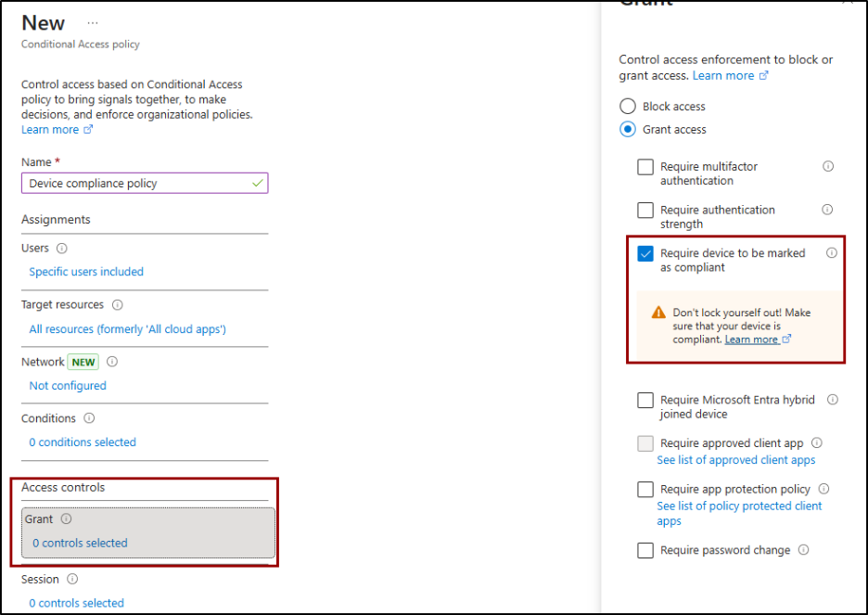Tick Require app protection policy checkbox
This screenshot has height=615, width=868.
click(645, 490)
